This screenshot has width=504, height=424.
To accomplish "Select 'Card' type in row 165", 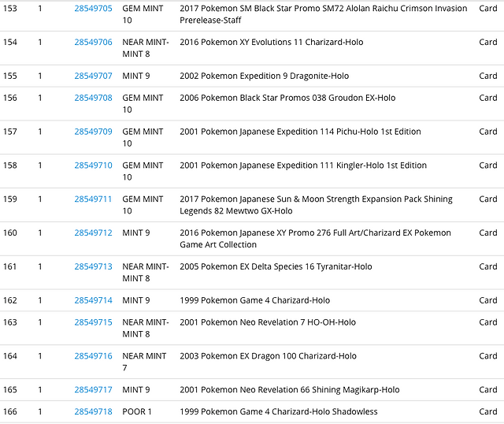I will [488, 390].
